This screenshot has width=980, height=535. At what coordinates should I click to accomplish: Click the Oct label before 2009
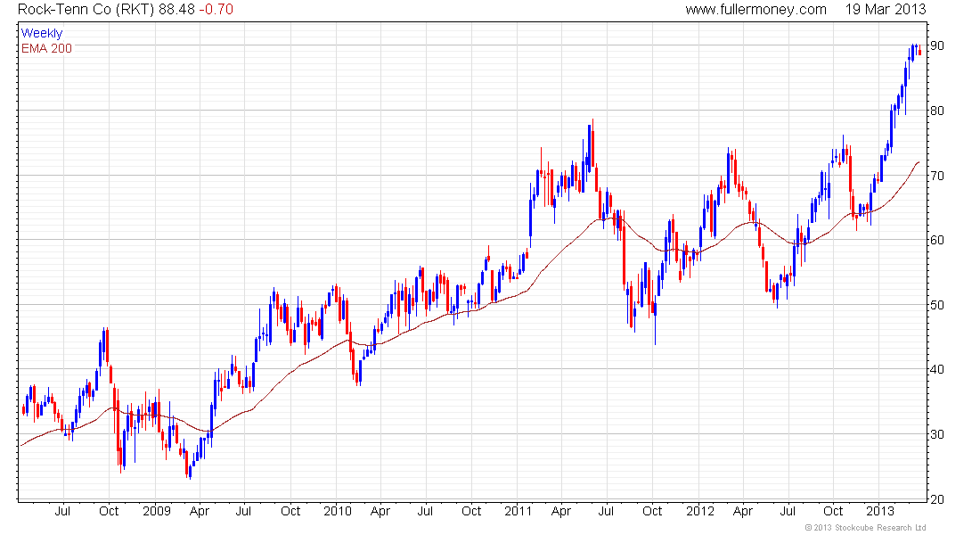pos(109,511)
